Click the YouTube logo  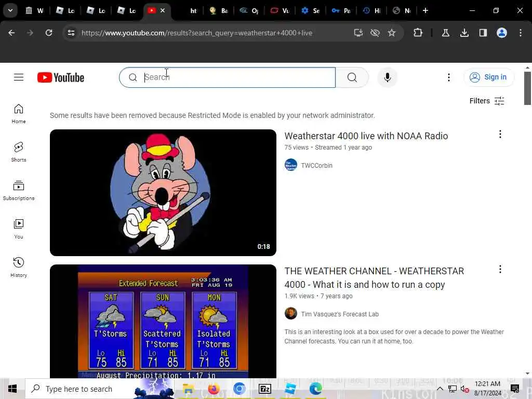click(x=61, y=77)
